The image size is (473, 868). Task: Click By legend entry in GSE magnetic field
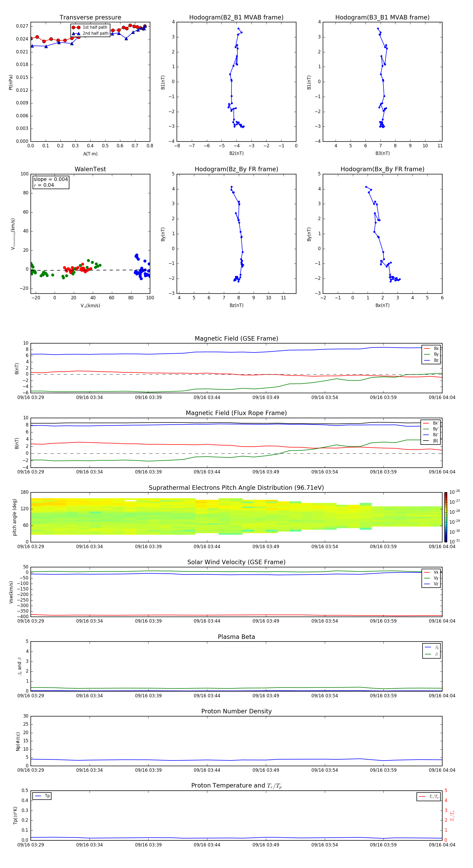pos(431,354)
